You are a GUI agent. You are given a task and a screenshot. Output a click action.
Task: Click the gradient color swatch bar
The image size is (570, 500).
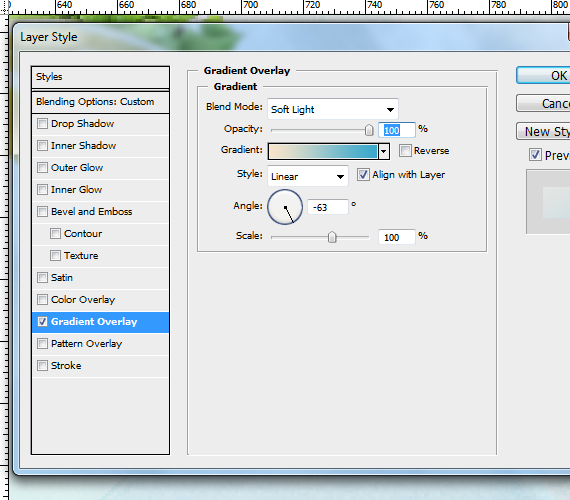pos(323,152)
